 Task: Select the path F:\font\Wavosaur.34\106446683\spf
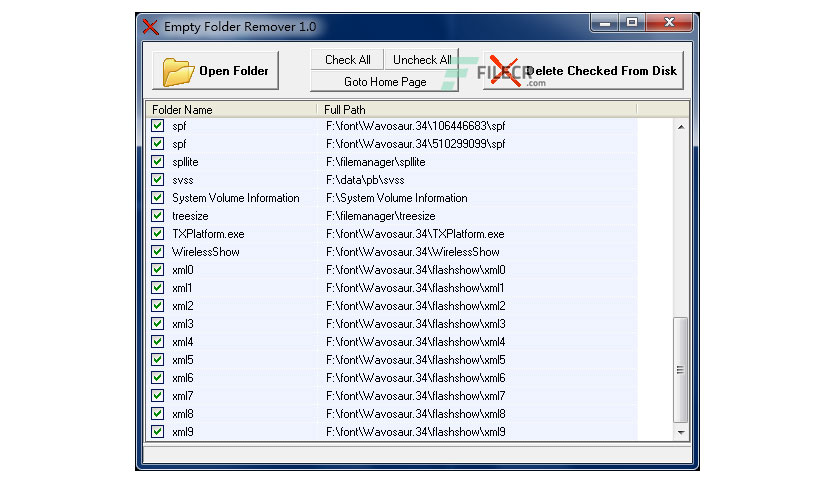click(x=416, y=126)
